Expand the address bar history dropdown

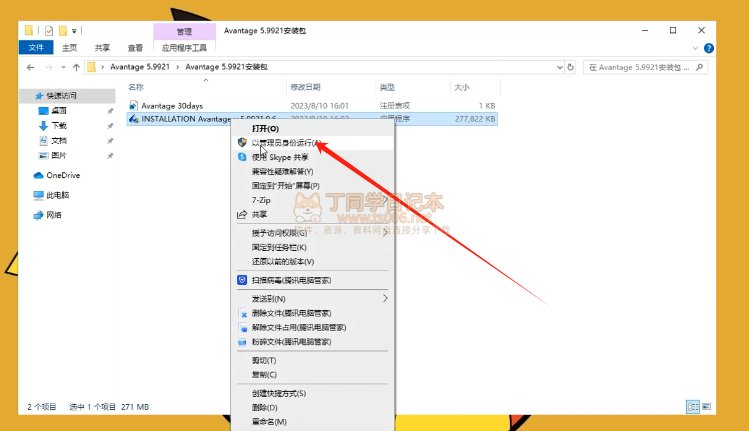tap(560, 67)
